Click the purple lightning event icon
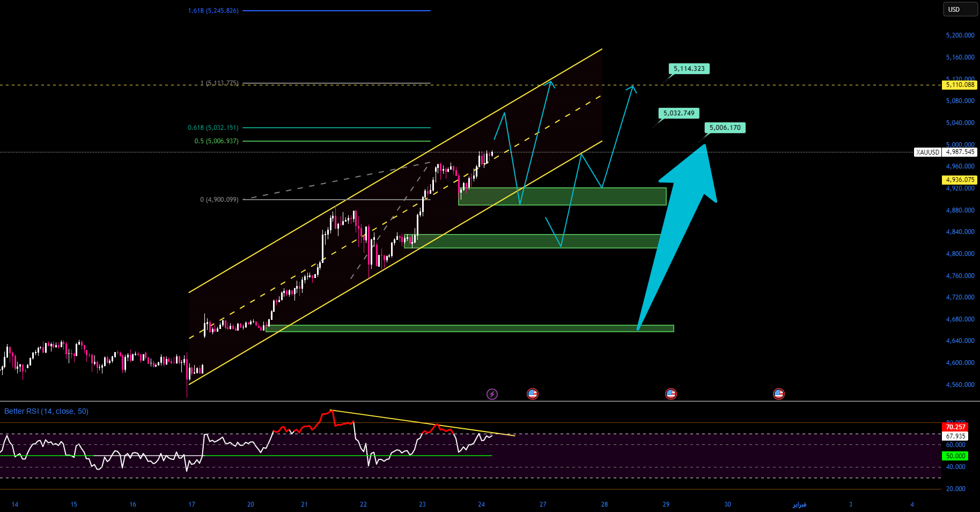Screen dimensions: 980x512 coord(492,394)
